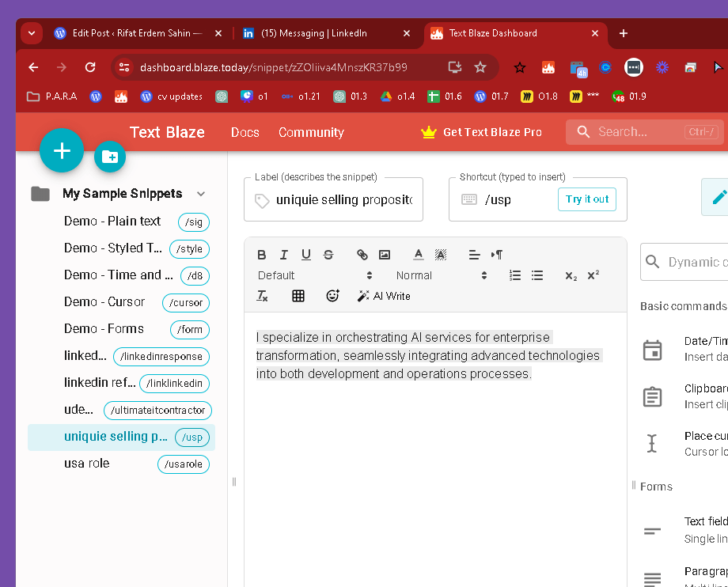Insert a link with the chain icon
The height and width of the screenshot is (587, 728).
pyautogui.click(x=362, y=254)
